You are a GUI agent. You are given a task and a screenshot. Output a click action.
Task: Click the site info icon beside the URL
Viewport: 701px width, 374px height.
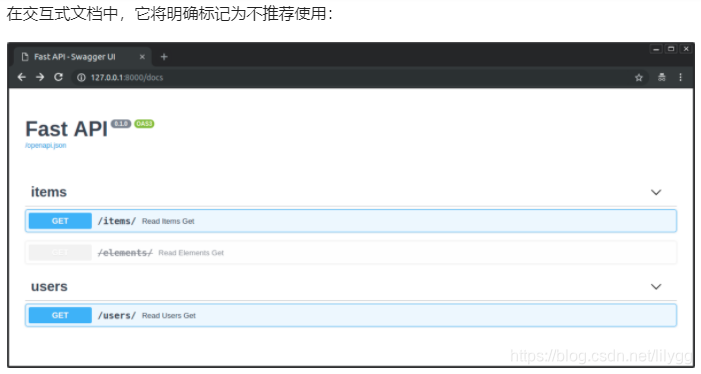(x=81, y=78)
